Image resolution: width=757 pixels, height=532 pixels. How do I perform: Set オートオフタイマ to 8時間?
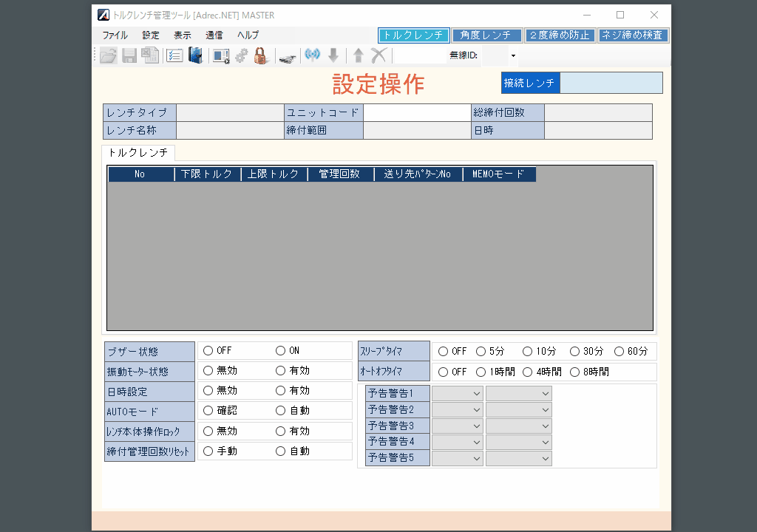(574, 372)
